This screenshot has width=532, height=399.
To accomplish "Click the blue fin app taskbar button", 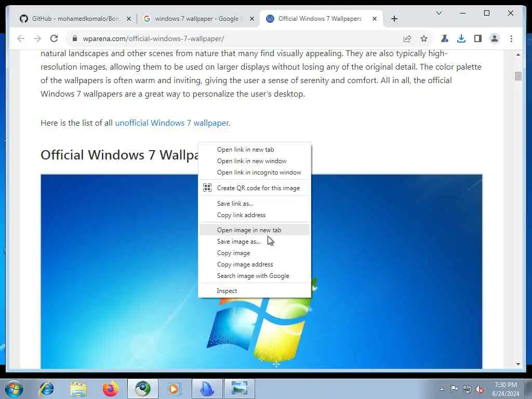I will tap(207, 389).
